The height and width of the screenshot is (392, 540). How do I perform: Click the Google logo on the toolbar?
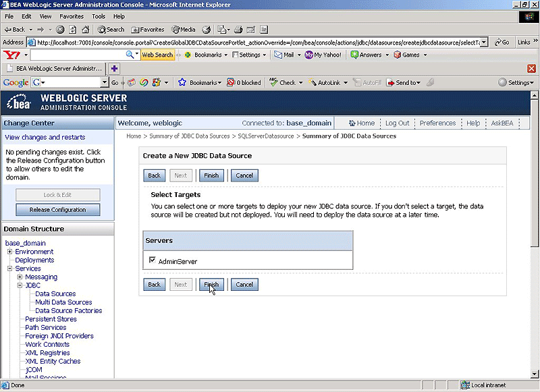(16, 82)
